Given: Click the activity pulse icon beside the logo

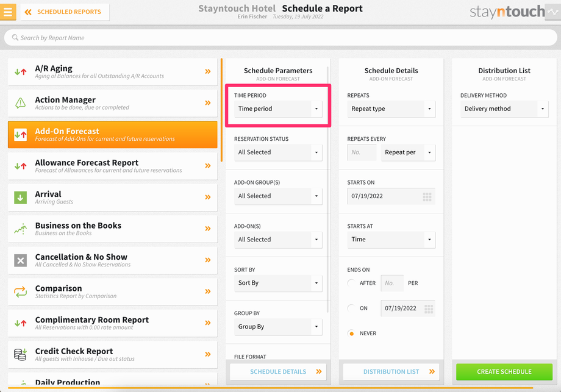Looking at the screenshot, I should coord(553,12).
